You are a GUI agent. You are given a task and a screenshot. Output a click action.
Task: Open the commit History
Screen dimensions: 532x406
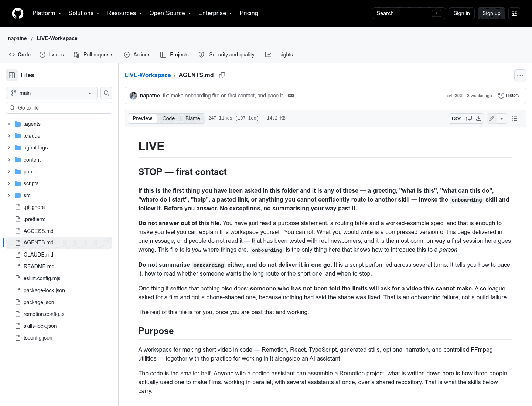[509, 96]
